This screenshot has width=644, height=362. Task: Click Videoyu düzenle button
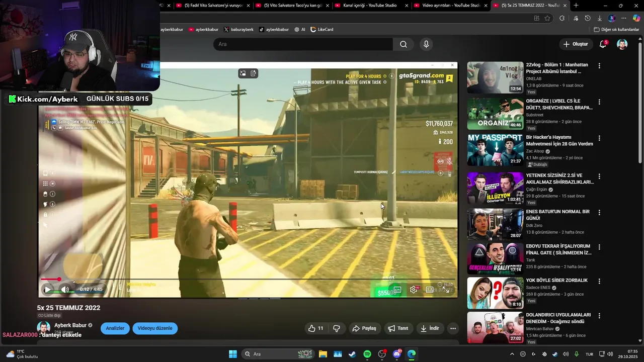click(155, 328)
